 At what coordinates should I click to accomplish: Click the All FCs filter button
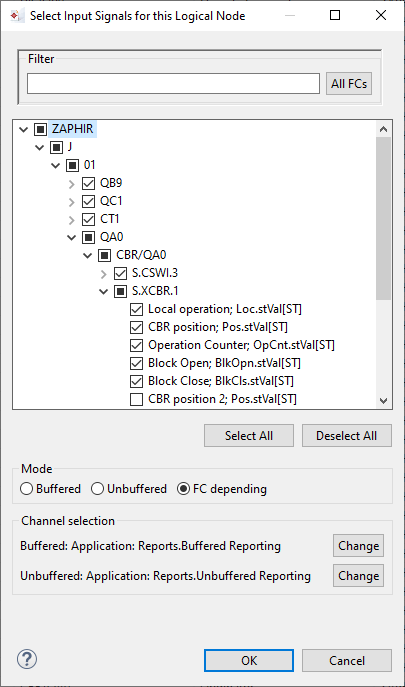click(348, 83)
